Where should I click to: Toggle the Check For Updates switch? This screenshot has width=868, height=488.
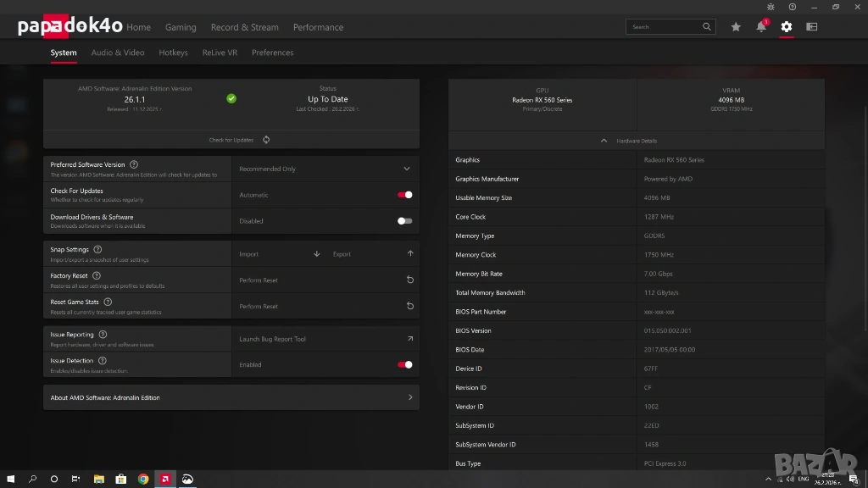click(405, 195)
